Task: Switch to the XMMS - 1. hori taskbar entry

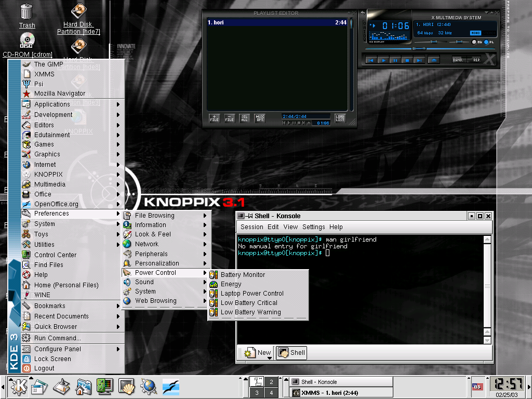Action: tap(341, 393)
